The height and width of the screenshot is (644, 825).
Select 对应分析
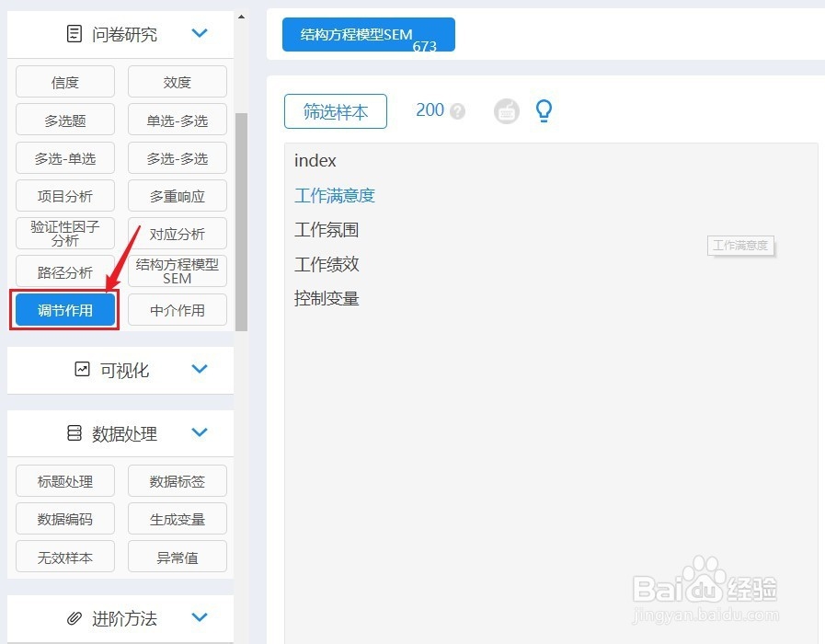[178, 234]
